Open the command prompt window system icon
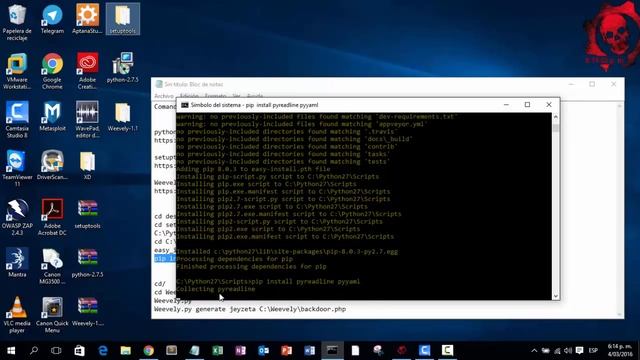The width and height of the screenshot is (640, 360). coord(184,105)
